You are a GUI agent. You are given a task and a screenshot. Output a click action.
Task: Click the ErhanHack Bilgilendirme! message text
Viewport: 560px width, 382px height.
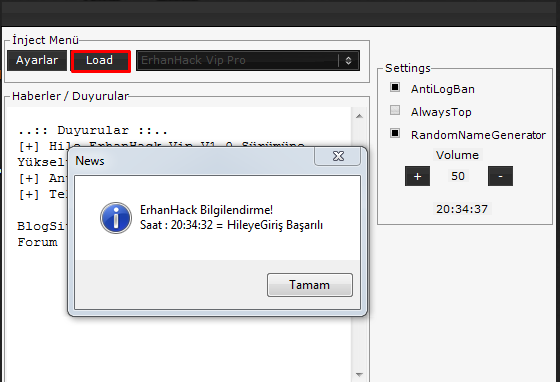(x=206, y=210)
